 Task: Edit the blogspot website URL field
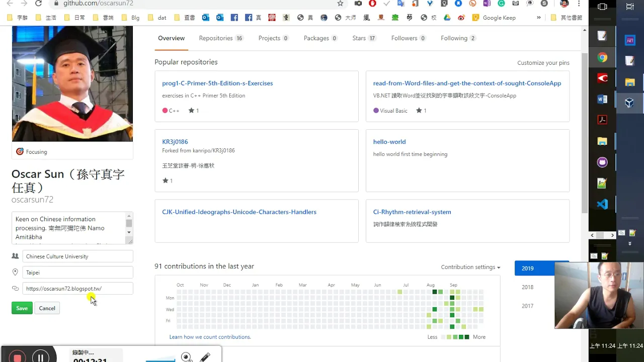pos(77,289)
